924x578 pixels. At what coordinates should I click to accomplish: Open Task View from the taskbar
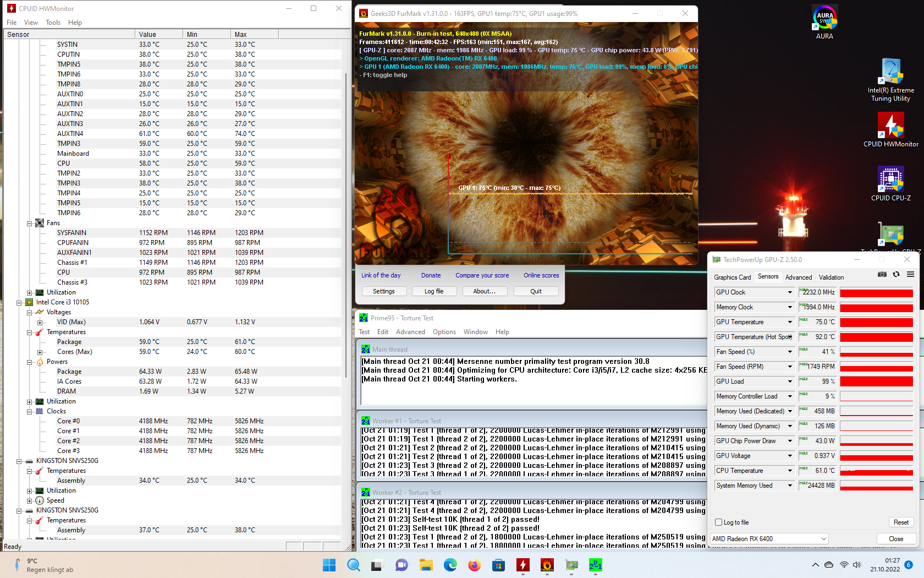(x=377, y=565)
